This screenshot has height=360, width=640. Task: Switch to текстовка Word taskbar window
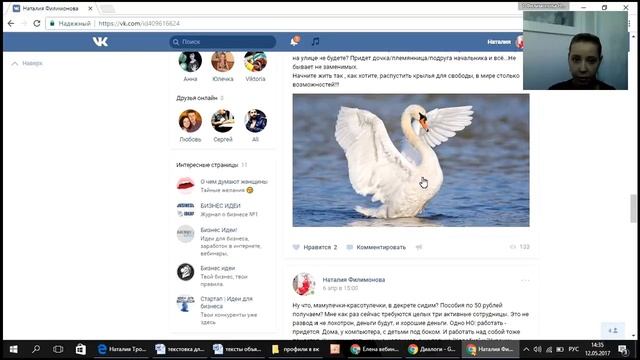pos(180,349)
